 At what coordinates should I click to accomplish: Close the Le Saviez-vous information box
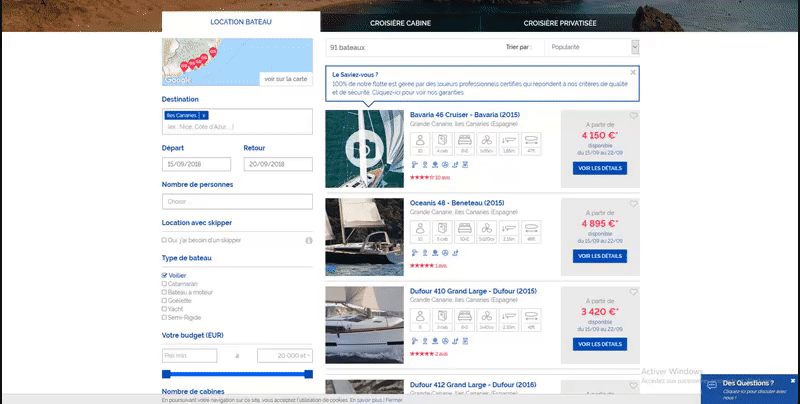tap(633, 72)
